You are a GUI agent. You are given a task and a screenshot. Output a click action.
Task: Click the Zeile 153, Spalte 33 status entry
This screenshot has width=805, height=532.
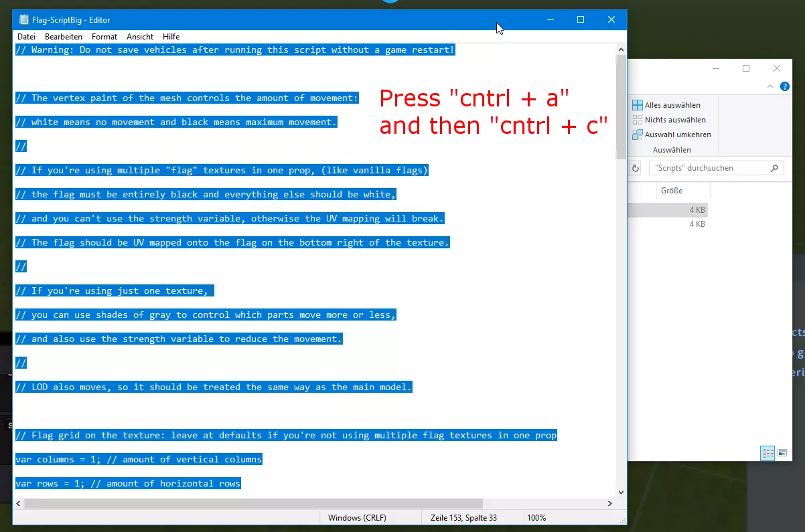coord(463,518)
